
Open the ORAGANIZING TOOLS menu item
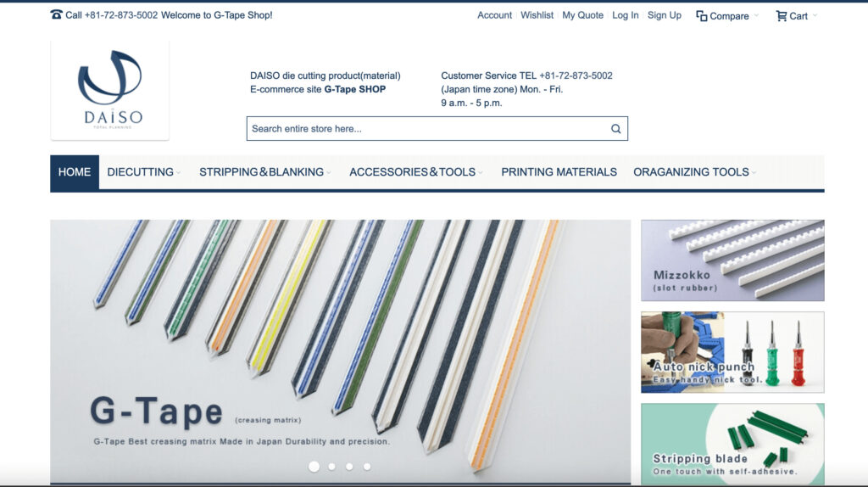pyautogui.click(x=691, y=172)
